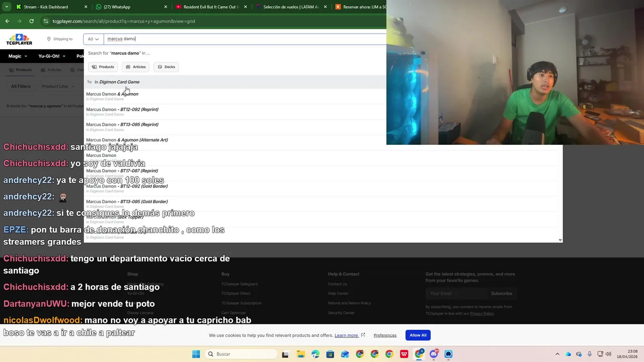The width and height of the screenshot is (644, 362).
Task: Expand the Yu-Gi-Oh! menu
Action: (52, 56)
